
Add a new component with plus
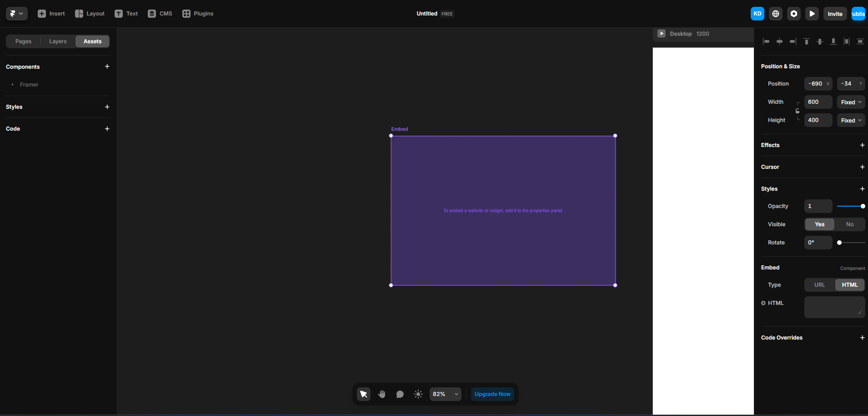(107, 66)
